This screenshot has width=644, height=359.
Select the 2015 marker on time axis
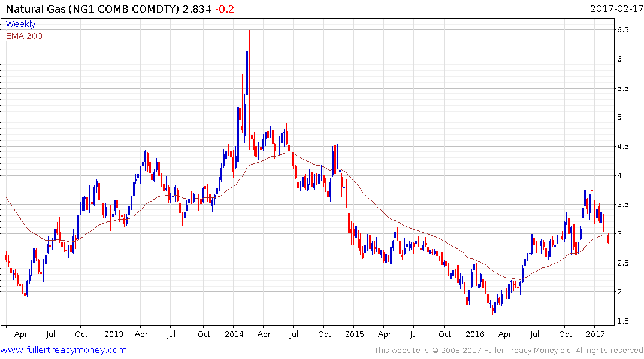click(x=354, y=334)
